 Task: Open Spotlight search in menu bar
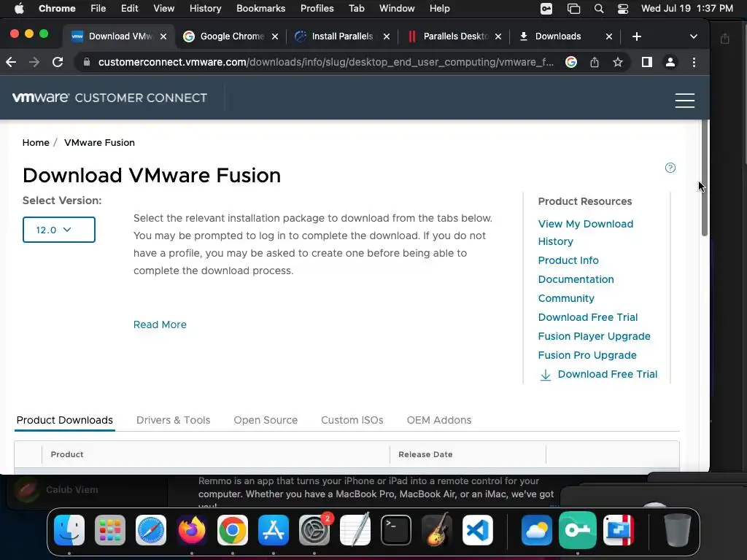[x=599, y=9]
